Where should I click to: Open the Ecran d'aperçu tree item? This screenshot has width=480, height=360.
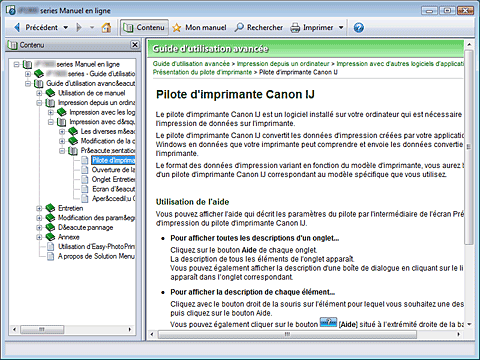pos(113,189)
